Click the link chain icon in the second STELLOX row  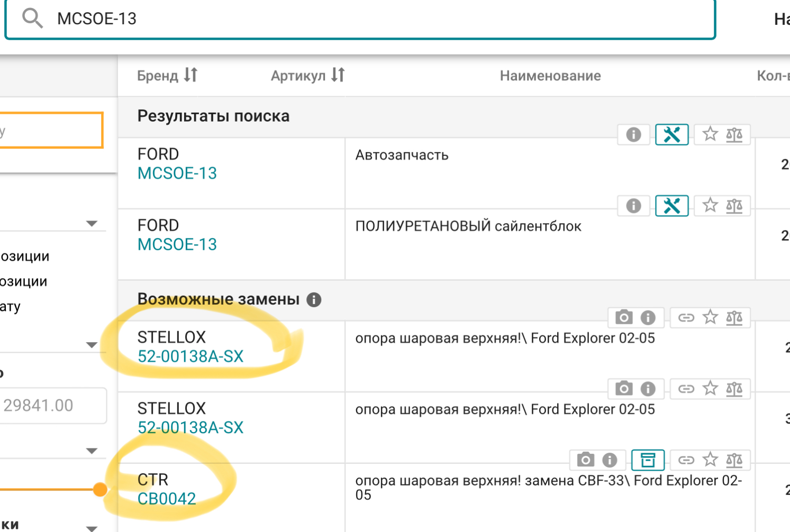[686, 389]
